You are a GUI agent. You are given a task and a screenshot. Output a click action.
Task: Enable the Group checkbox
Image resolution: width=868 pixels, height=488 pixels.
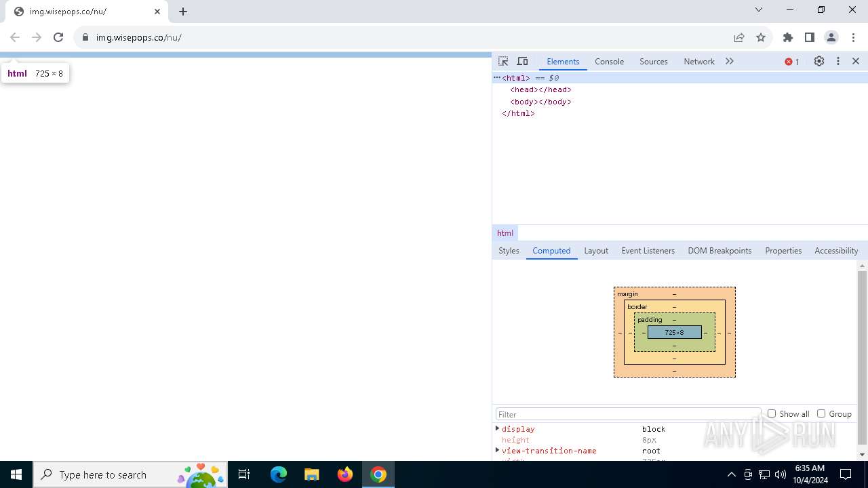coord(821,413)
